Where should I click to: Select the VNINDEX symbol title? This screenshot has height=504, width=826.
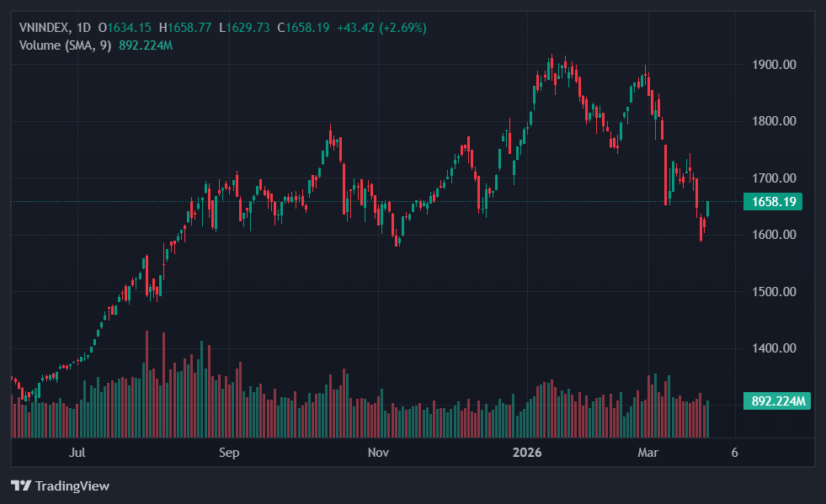point(45,28)
